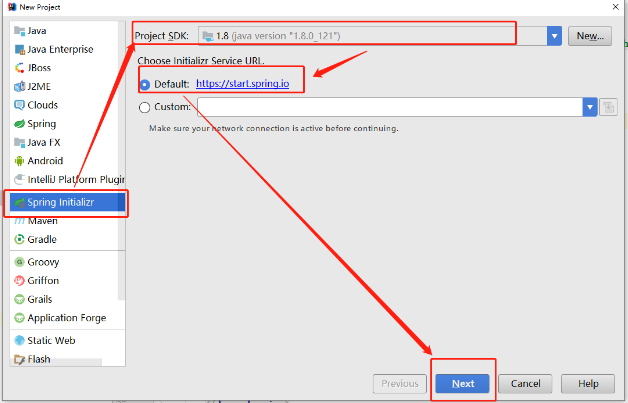
Task: Enable the Custom URL radio button
Action: tap(145, 107)
